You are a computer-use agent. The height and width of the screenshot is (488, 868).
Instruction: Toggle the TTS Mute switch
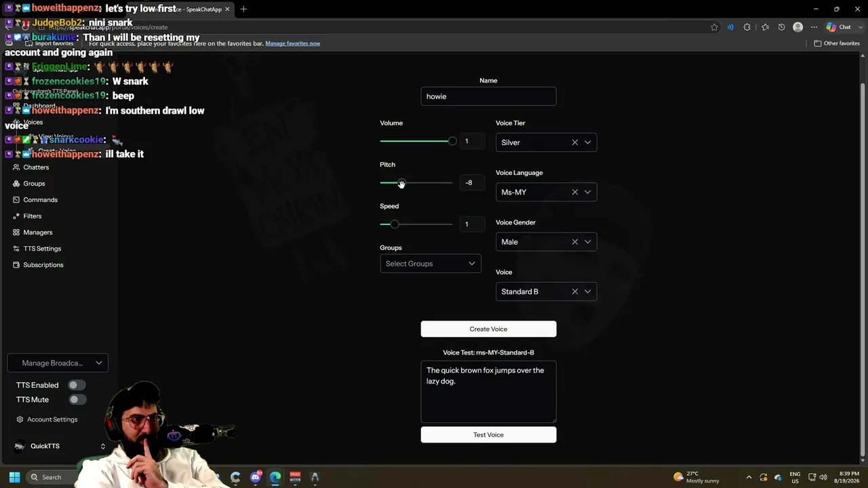click(76, 400)
